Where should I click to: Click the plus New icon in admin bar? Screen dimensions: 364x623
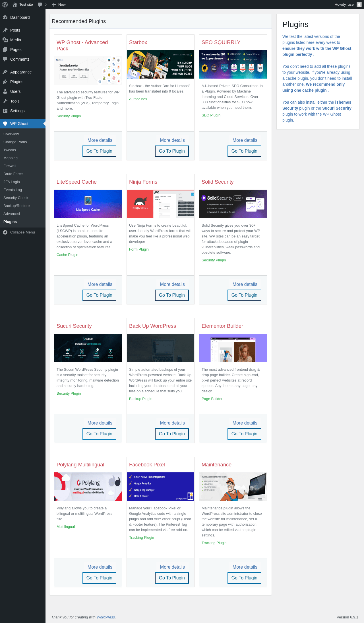click(54, 5)
